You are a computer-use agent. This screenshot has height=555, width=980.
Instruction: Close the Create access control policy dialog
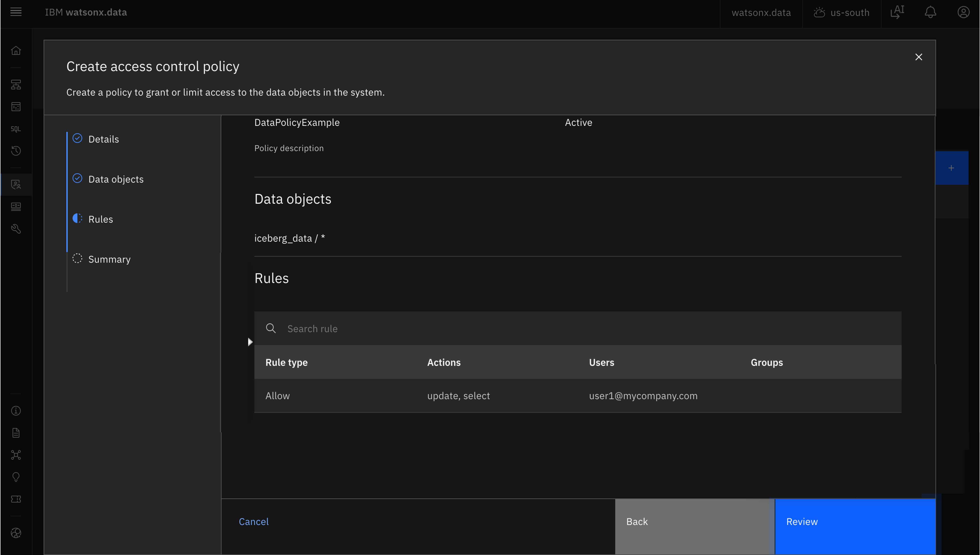pyautogui.click(x=918, y=57)
